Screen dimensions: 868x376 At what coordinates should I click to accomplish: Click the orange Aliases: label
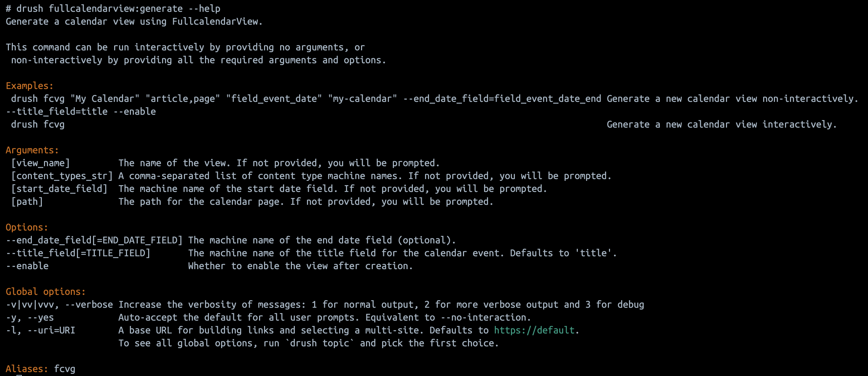[x=27, y=369]
